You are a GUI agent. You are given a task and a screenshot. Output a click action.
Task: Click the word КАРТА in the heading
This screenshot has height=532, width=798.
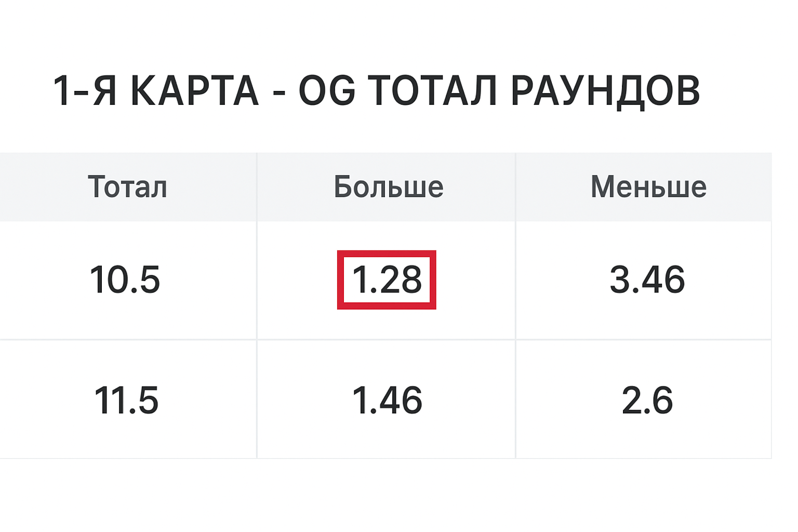click(194, 91)
